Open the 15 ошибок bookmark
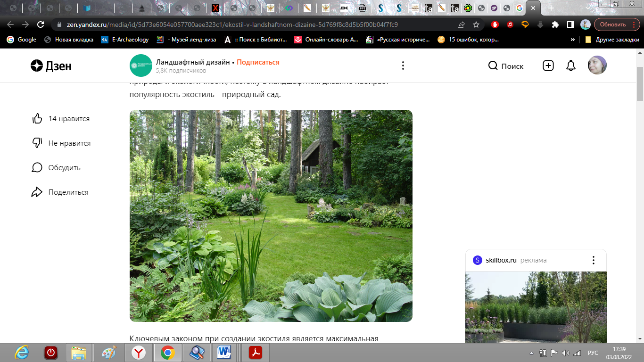This screenshot has width=644, height=362. pyautogui.click(x=468, y=40)
